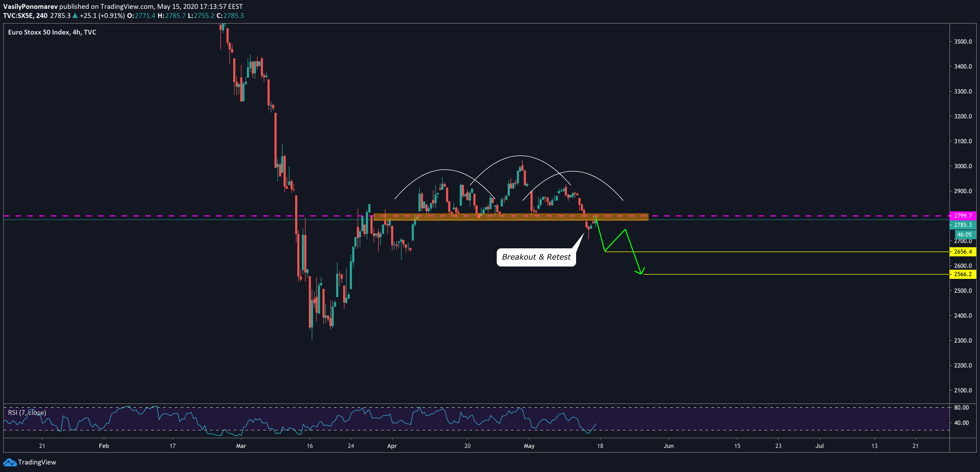980x472 pixels.
Task: Select the yellow 2566.2 price label
Action: point(963,274)
